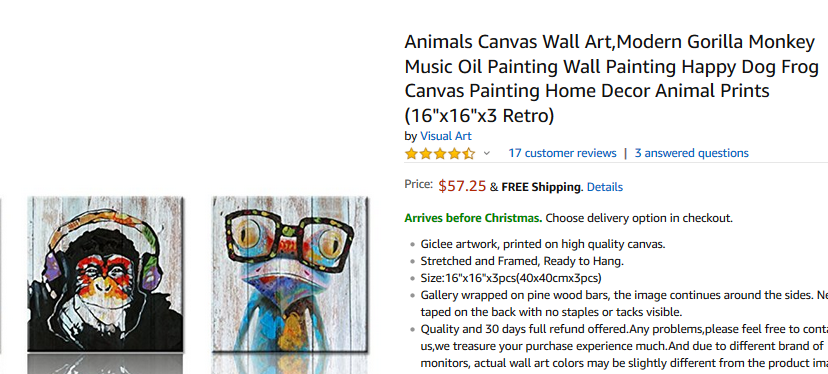Click the Gallery wrapped on pine wood bullet
The height and width of the screenshot is (374, 828).
click(x=624, y=303)
